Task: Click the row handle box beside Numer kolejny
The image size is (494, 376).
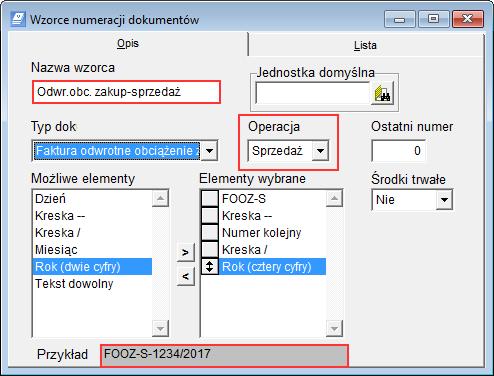Action: point(210,233)
